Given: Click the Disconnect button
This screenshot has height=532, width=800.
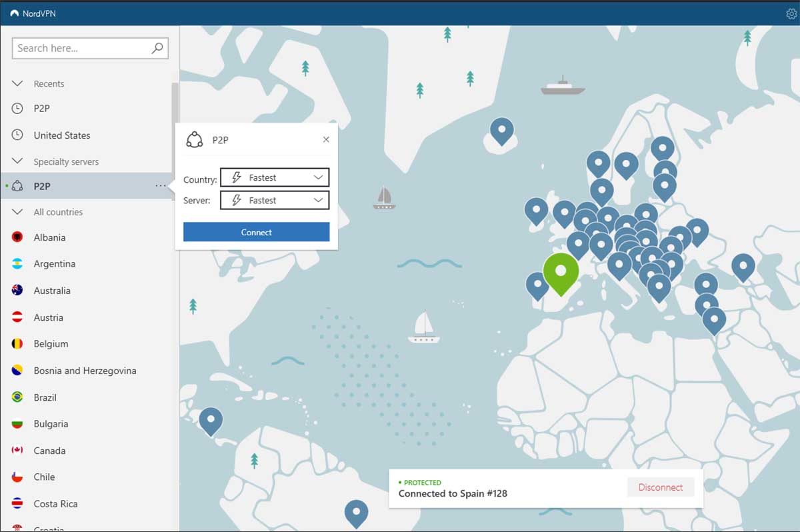Looking at the screenshot, I should click(x=661, y=487).
